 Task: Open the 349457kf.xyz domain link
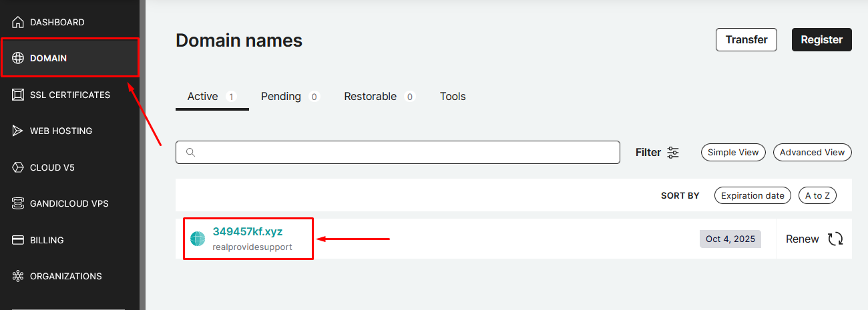pyautogui.click(x=248, y=232)
